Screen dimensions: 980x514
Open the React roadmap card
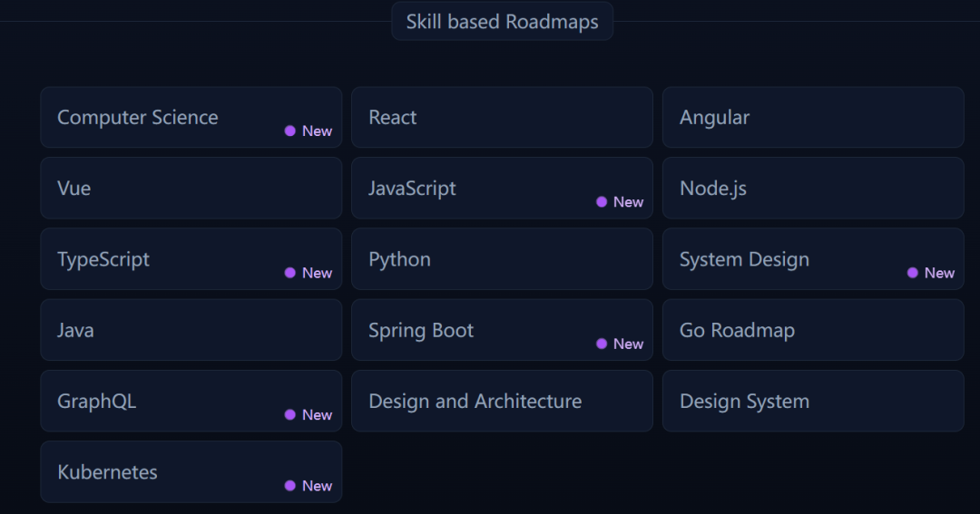click(502, 117)
